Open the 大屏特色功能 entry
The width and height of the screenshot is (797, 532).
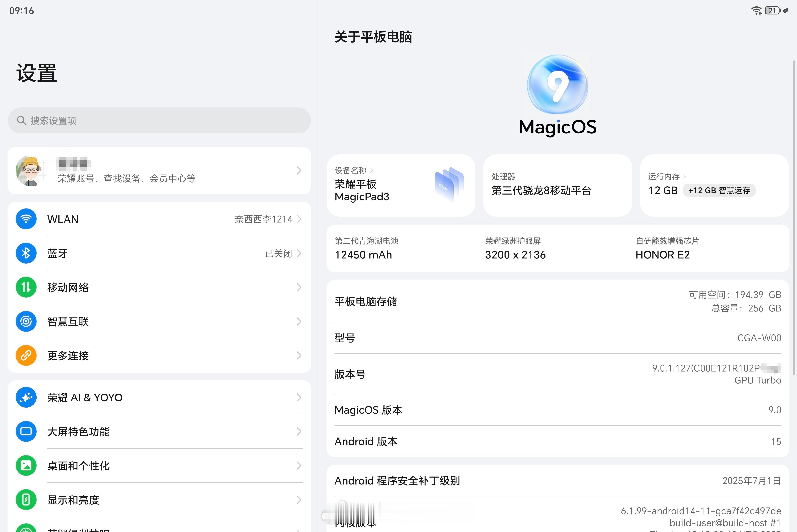[159, 432]
